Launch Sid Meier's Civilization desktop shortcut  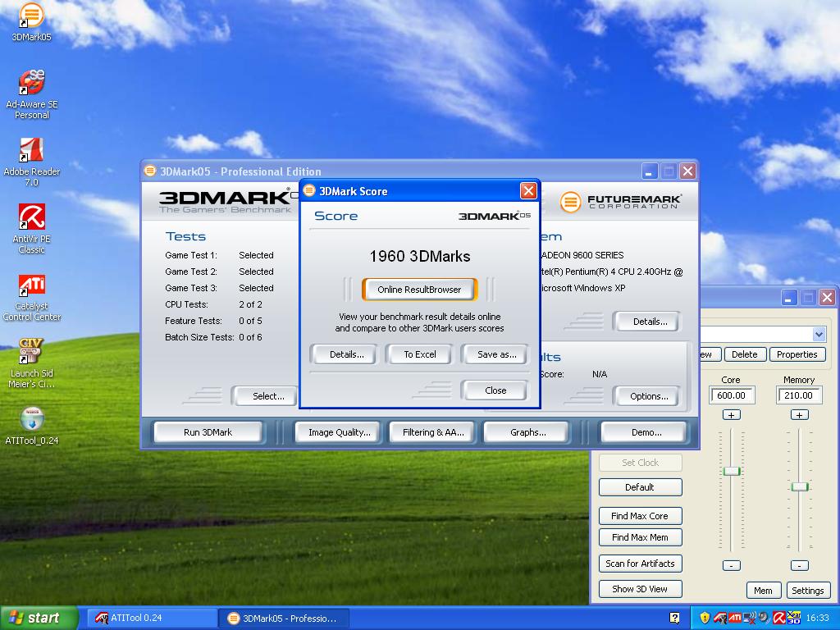(x=32, y=363)
